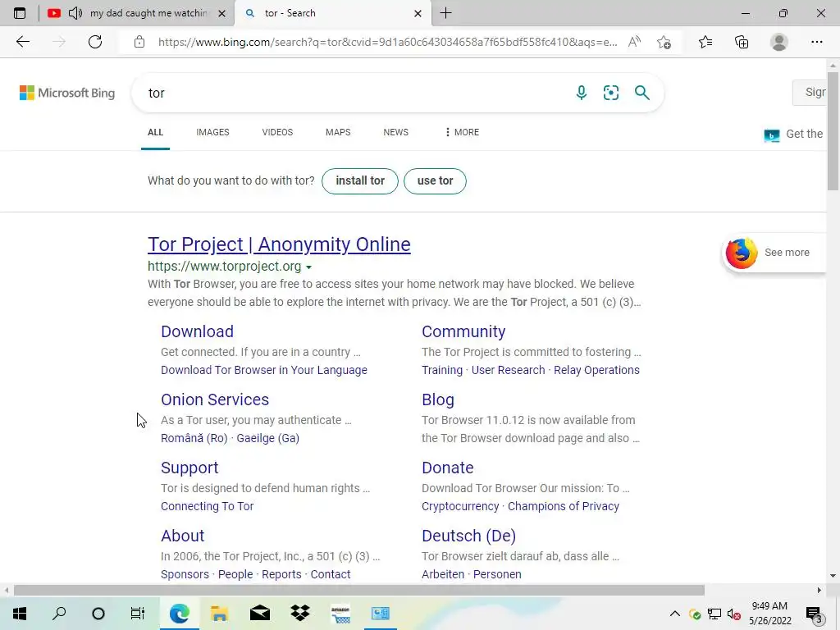This screenshot has width=840, height=630.
Task: Open the browser profile avatar
Action: click(779, 42)
